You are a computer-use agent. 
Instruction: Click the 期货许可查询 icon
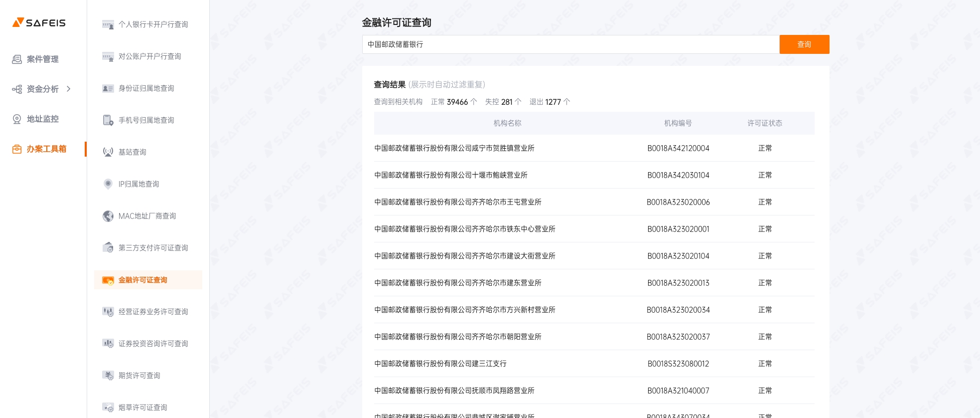click(108, 376)
